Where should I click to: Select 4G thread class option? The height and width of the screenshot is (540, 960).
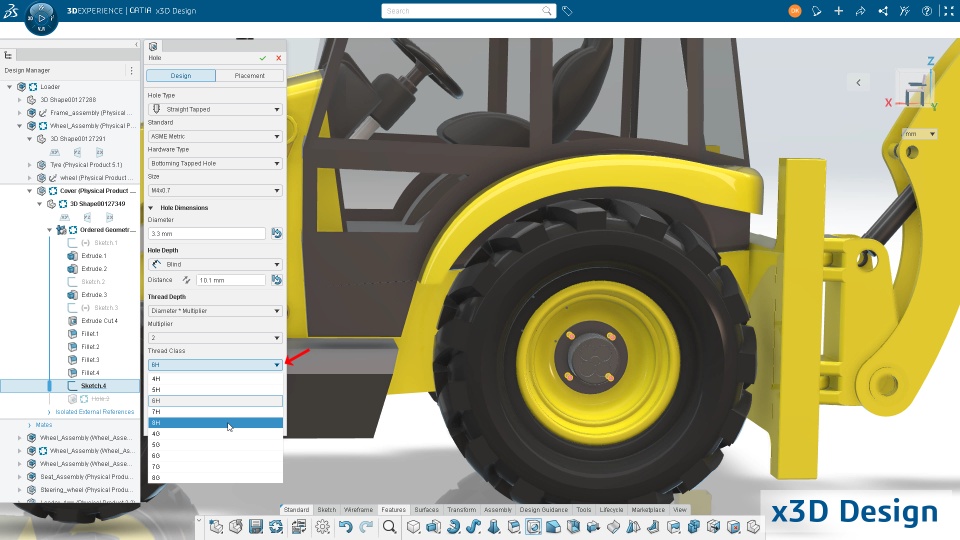pos(216,433)
